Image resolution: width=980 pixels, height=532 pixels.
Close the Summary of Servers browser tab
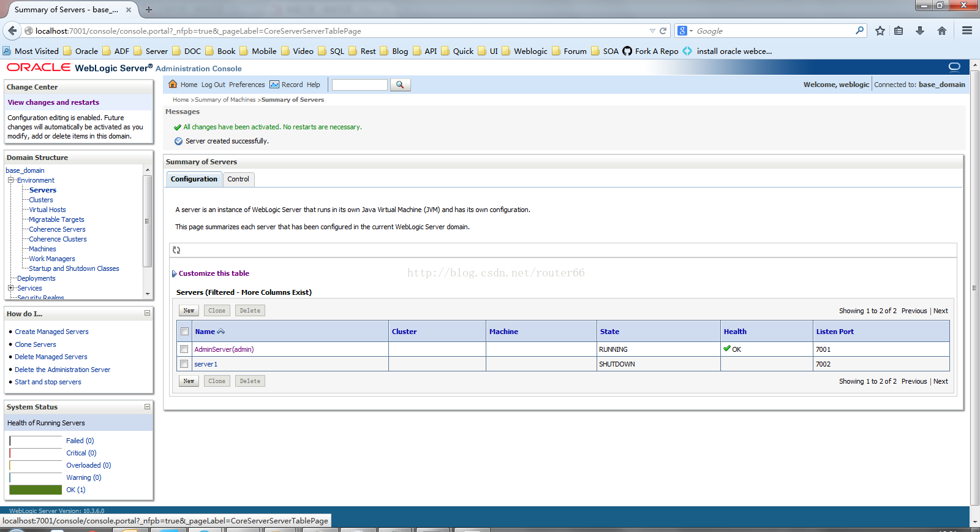pos(128,10)
